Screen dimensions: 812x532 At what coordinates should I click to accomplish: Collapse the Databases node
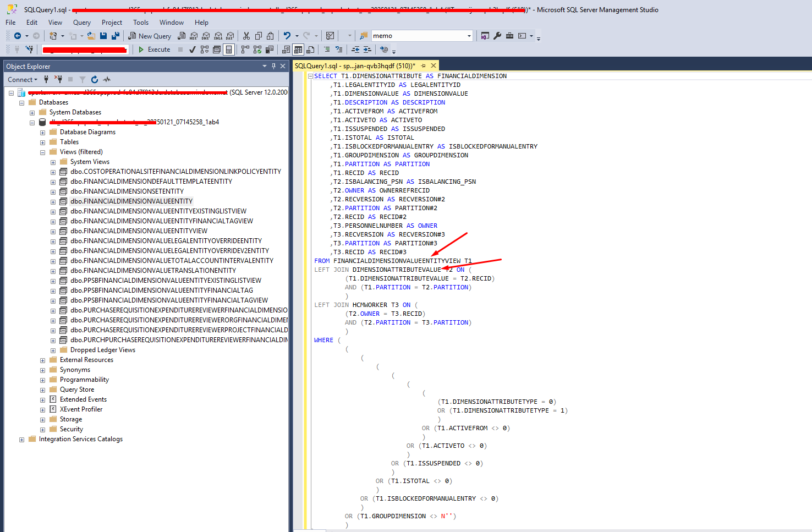(x=21, y=102)
